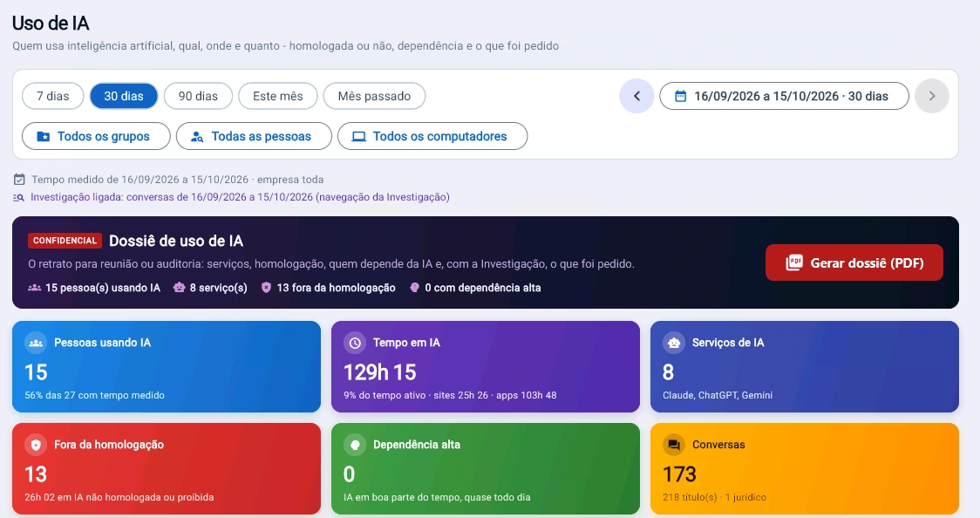
Task: Open the Conversas card
Action: (805, 468)
